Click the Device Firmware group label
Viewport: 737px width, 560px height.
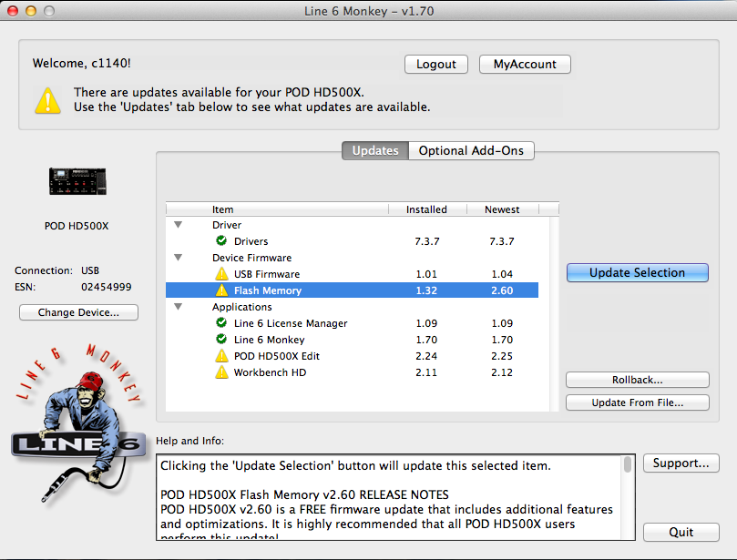[x=252, y=258]
